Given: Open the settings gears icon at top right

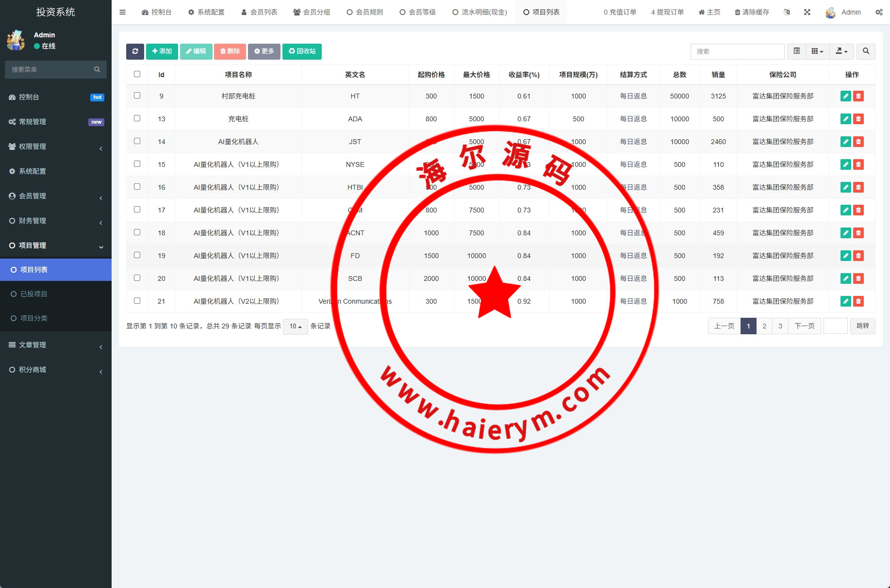Looking at the screenshot, I should tap(879, 12).
